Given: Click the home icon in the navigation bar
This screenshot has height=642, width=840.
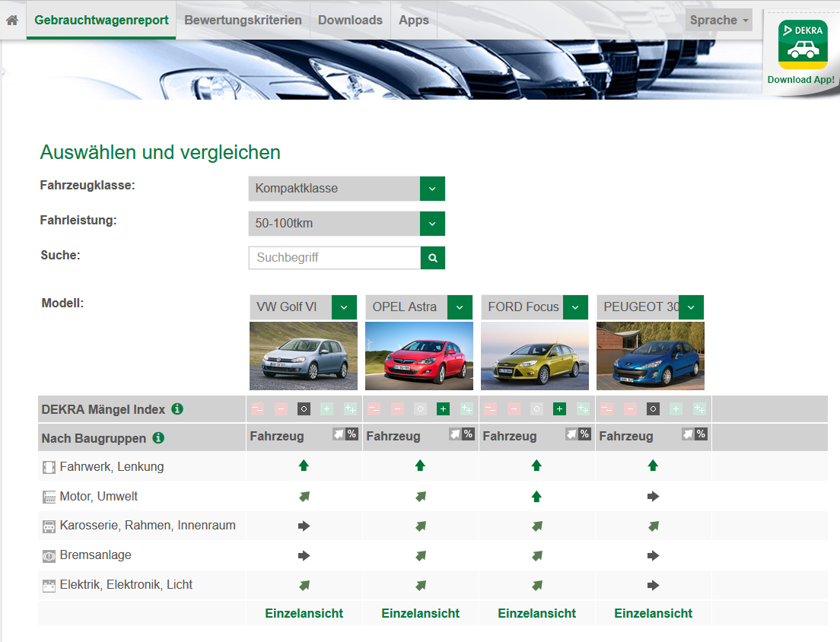Looking at the screenshot, I should coord(11,19).
